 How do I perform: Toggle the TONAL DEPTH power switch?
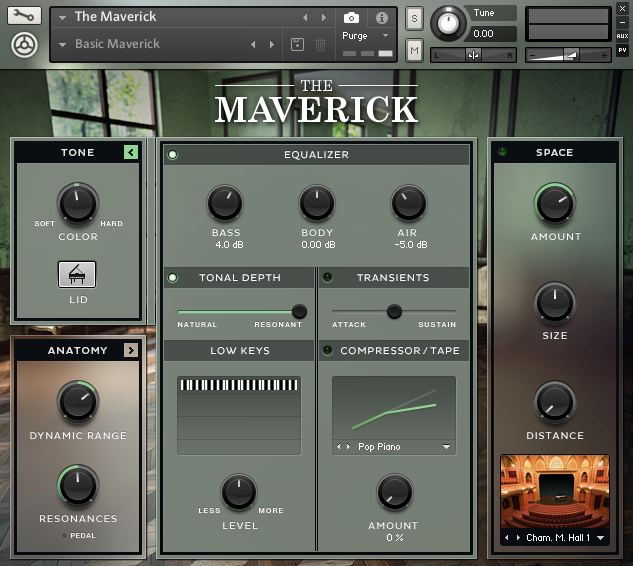coord(172,278)
